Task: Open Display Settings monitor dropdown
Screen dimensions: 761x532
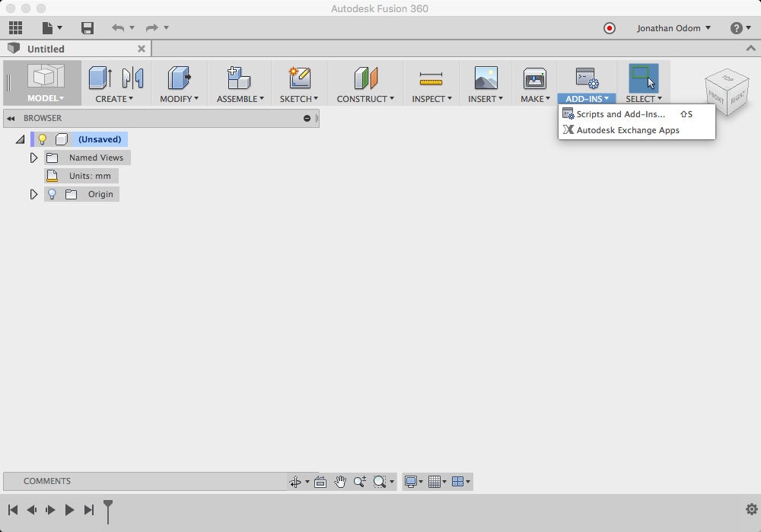Action: click(x=413, y=482)
